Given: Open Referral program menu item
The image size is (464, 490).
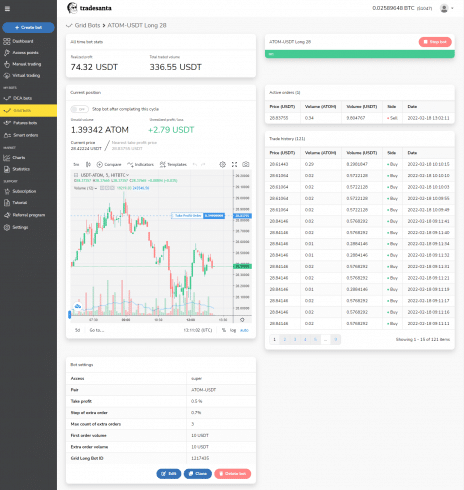Looking at the screenshot, I should (x=24, y=215).
